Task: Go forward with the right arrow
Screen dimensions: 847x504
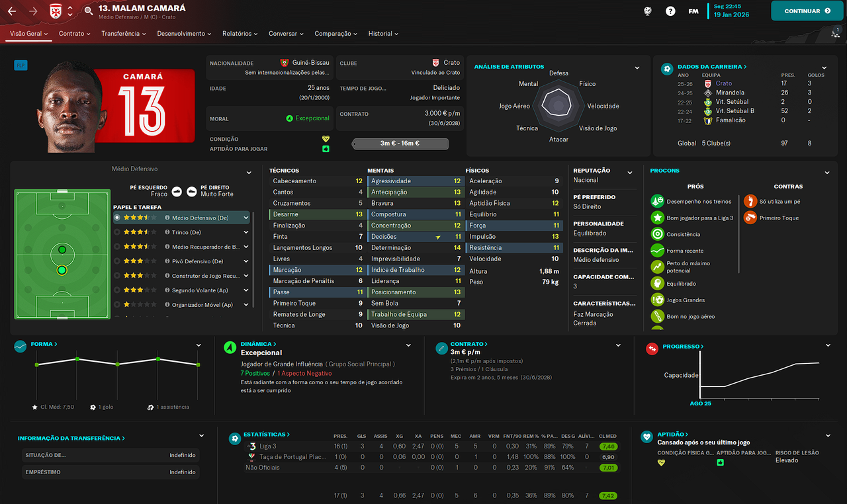Action: [33, 11]
